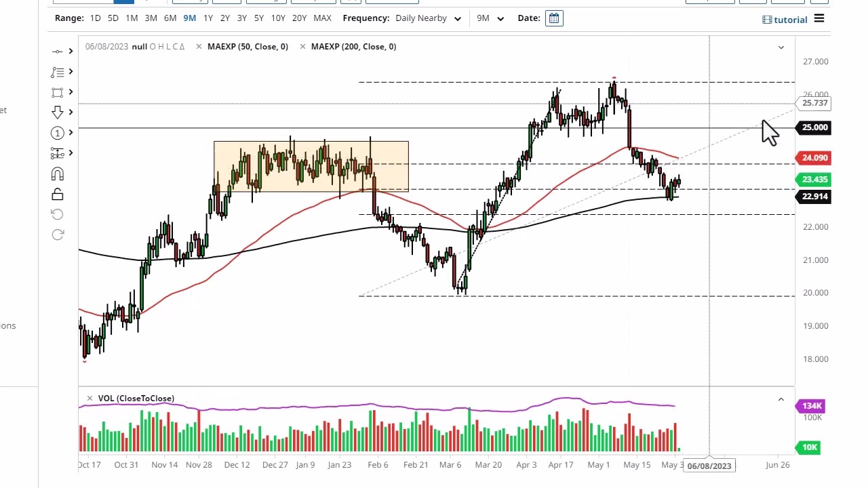
Task: Expand annotation list tool options arrow
Action: point(70,72)
